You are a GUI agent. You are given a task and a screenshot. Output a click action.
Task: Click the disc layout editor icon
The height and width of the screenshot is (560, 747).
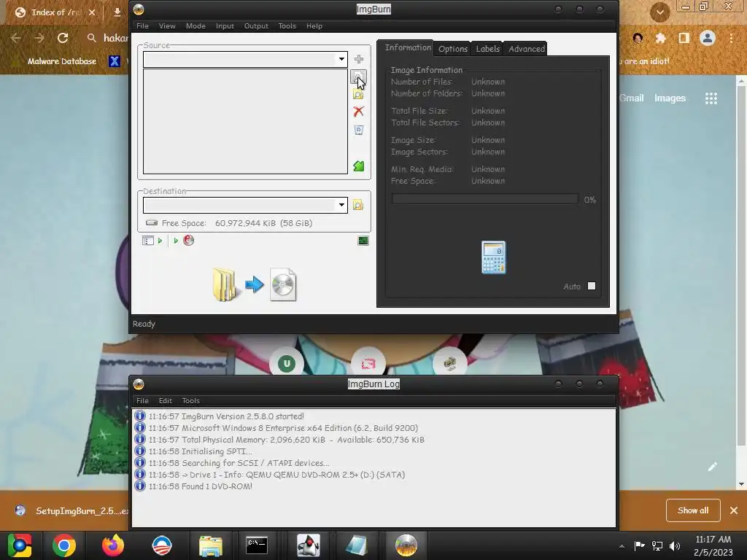pos(147,241)
